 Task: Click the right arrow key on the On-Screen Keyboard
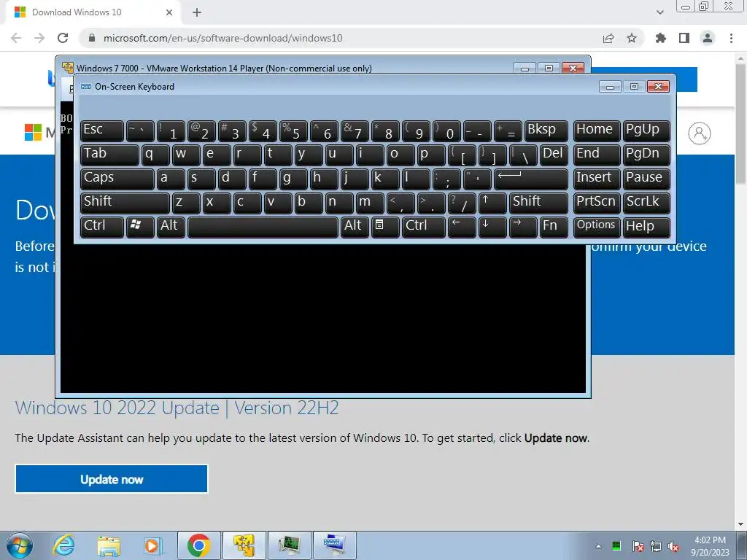pyautogui.click(x=522, y=226)
